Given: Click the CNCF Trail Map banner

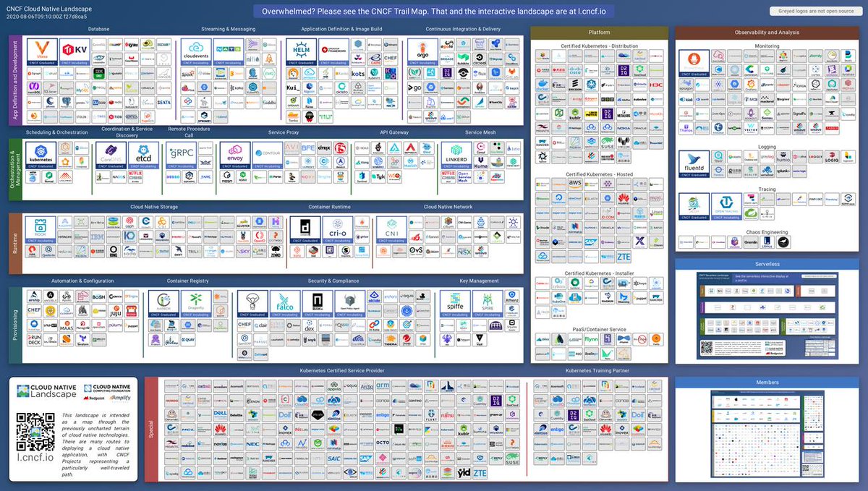Looking at the screenshot, I should (x=434, y=11).
